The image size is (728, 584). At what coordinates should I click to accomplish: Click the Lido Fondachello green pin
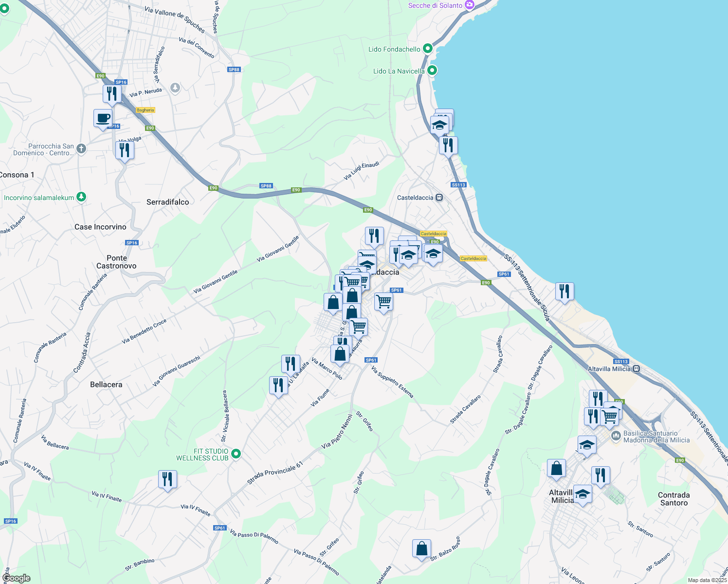pos(428,49)
